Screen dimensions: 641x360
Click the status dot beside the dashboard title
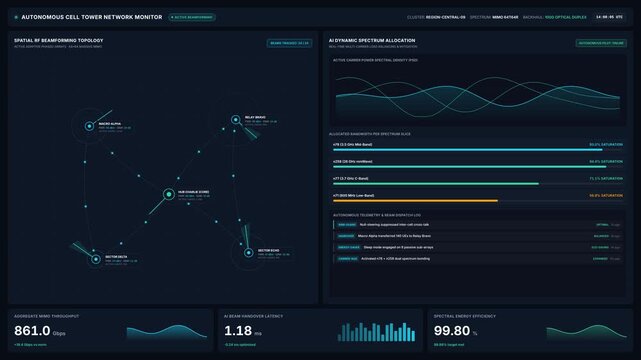pyautogui.click(x=16, y=17)
